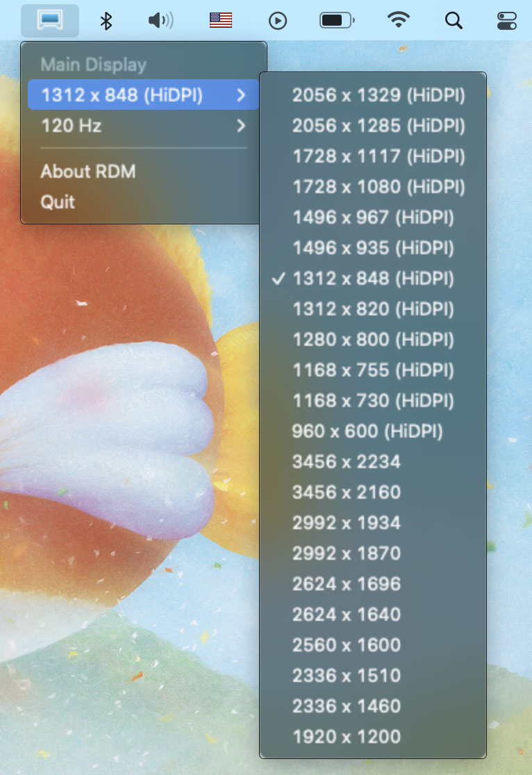The image size is (532, 775).
Task: Switch to 1168 x 755 (HiDPI)
Action: (373, 370)
